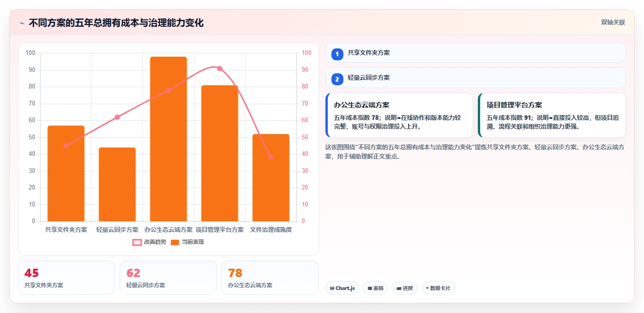This screenshot has height=313, width=644.
Task: Click the 五年成本指数 78 description text
Action: coord(397,122)
